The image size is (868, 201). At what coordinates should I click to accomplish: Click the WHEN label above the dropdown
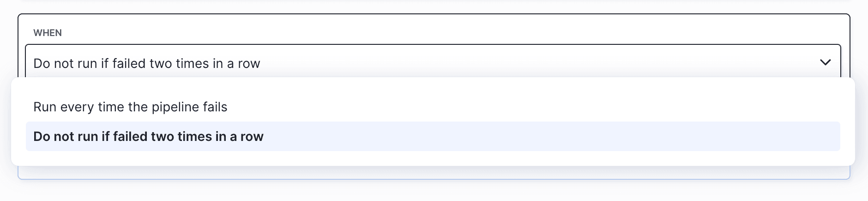(x=48, y=33)
